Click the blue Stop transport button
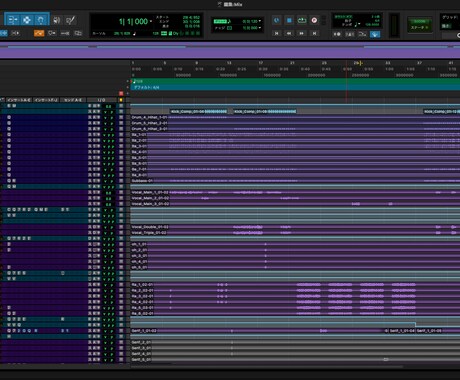The height and width of the screenshot is (380, 460). pos(289,20)
